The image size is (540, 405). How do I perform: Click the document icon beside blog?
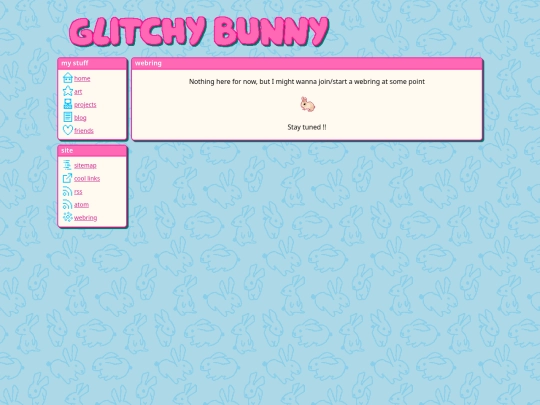click(x=68, y=117)
